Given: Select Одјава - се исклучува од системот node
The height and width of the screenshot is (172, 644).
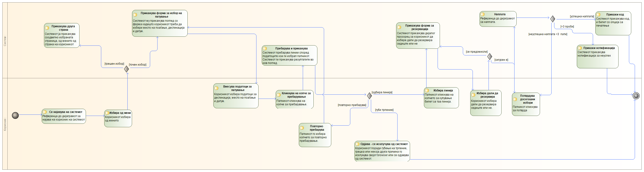Looking at the screenshot, I should coord(382,151).
